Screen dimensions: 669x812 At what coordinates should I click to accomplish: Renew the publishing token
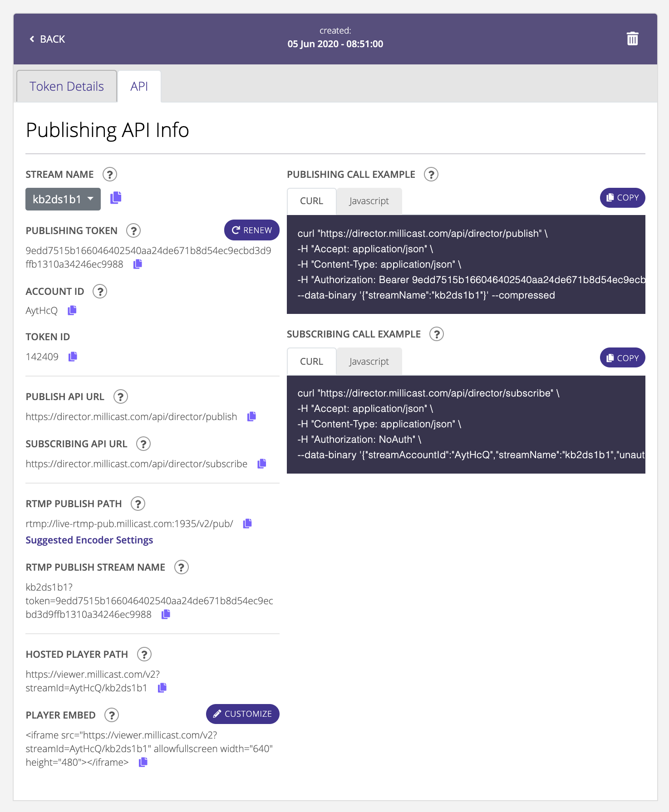[x=252, y=230]
